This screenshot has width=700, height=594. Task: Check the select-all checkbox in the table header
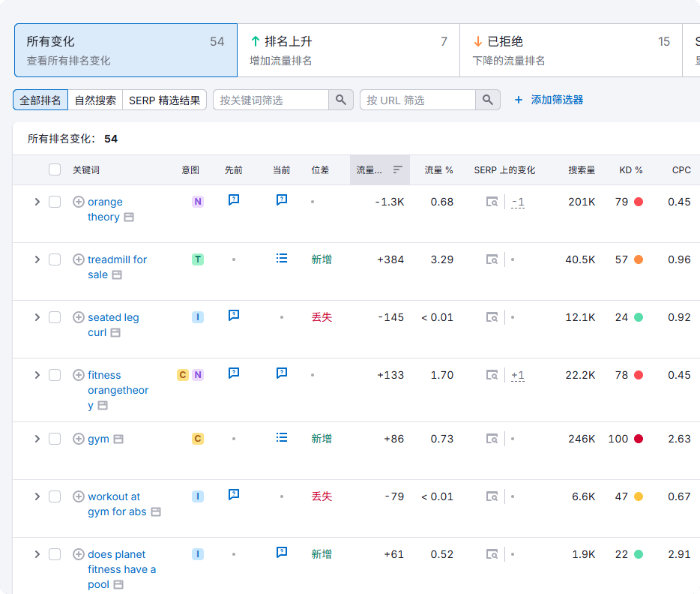click(x=55, y=169)
